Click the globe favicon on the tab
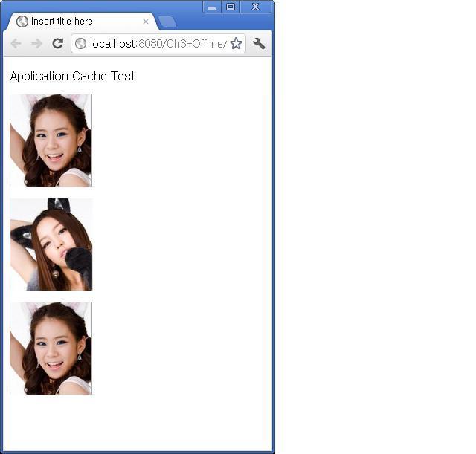The height and width of the screenshot is (454, 476). (x=22, y=22)
